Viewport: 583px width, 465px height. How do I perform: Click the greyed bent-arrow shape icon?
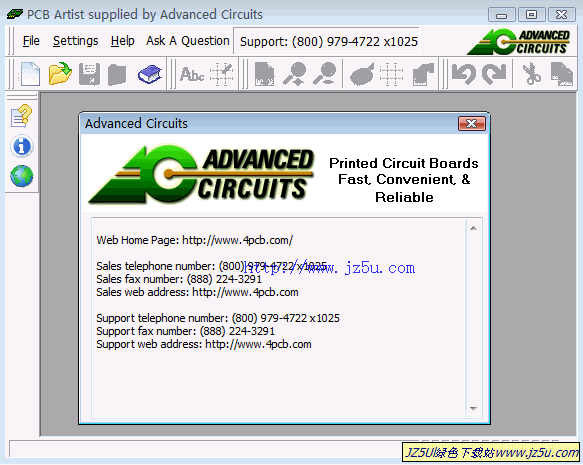[x=423, y=74]
